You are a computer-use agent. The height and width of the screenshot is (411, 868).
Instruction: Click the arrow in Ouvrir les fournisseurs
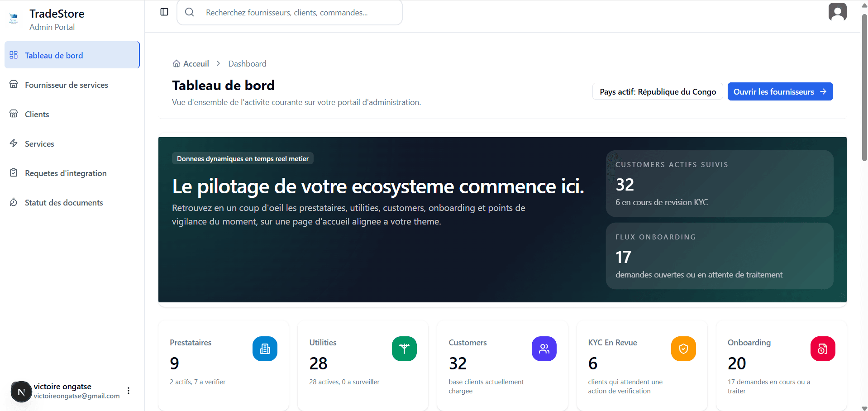coord(823,91)
